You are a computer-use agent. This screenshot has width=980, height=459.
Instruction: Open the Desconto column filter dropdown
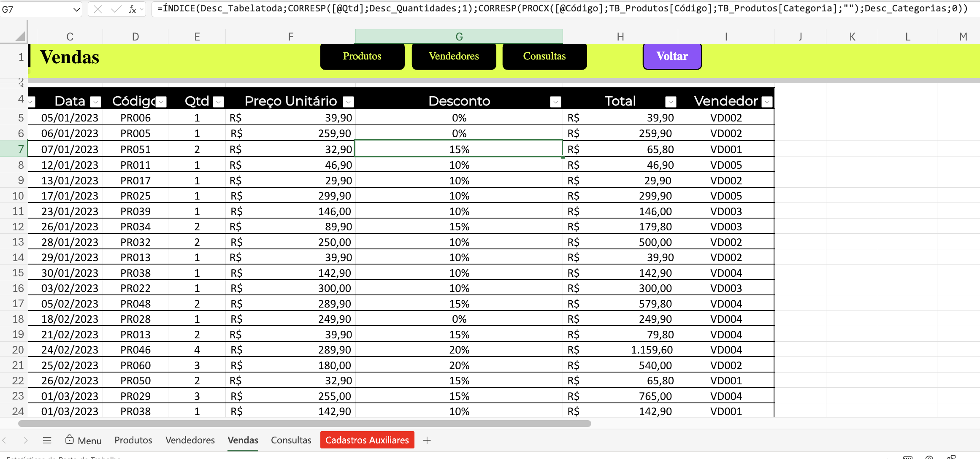pyautogui.click(x=555, y=102)
